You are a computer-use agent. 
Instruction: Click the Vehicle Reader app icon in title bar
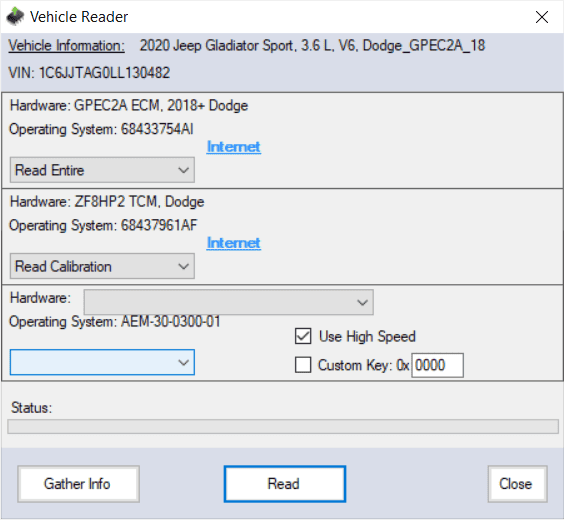pyautogui.click(x=15, y=17)
